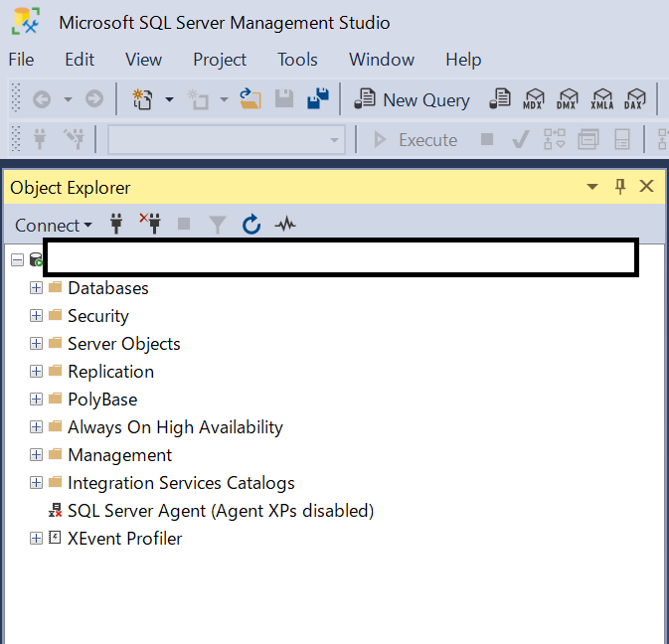The image size is (669, 644).
Task: Toggle Object Explorer auto-hide pin
Action: coord(620,187)
